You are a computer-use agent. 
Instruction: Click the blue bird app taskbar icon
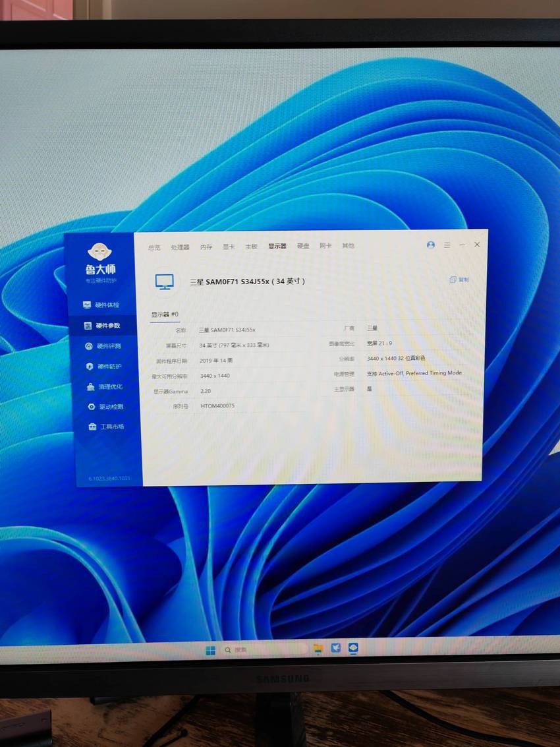pyautogui.click(x=336, y=648)
